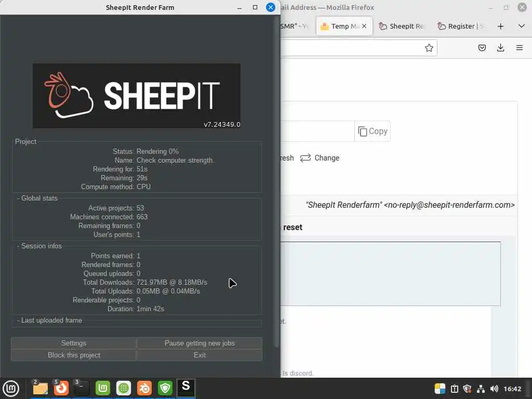Click the project name Check computer strength
This screenshot has height=399, width=532.
pyautogui.click(x=175, y=160)
